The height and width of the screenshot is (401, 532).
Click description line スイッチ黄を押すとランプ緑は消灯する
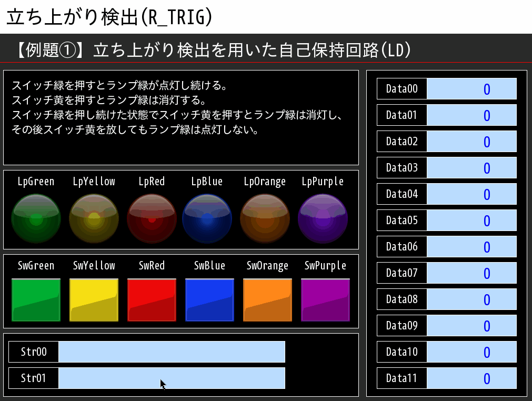(109, 100)
